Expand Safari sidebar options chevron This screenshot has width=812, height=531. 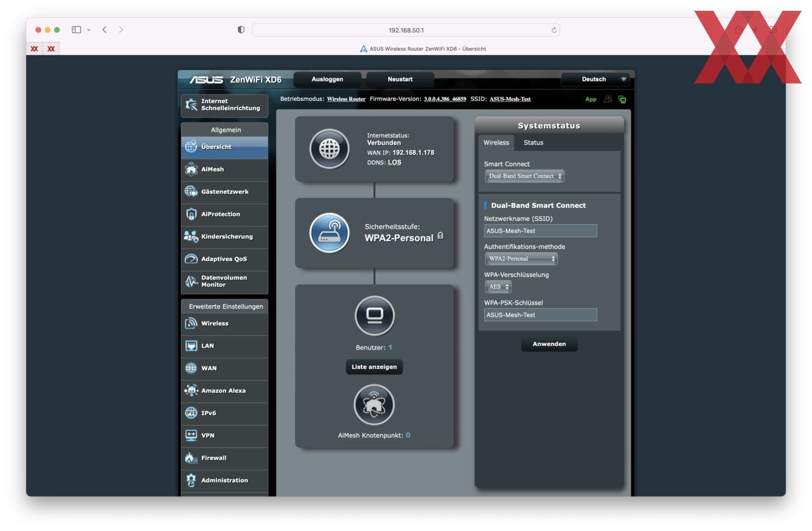(x=89, y=29)
